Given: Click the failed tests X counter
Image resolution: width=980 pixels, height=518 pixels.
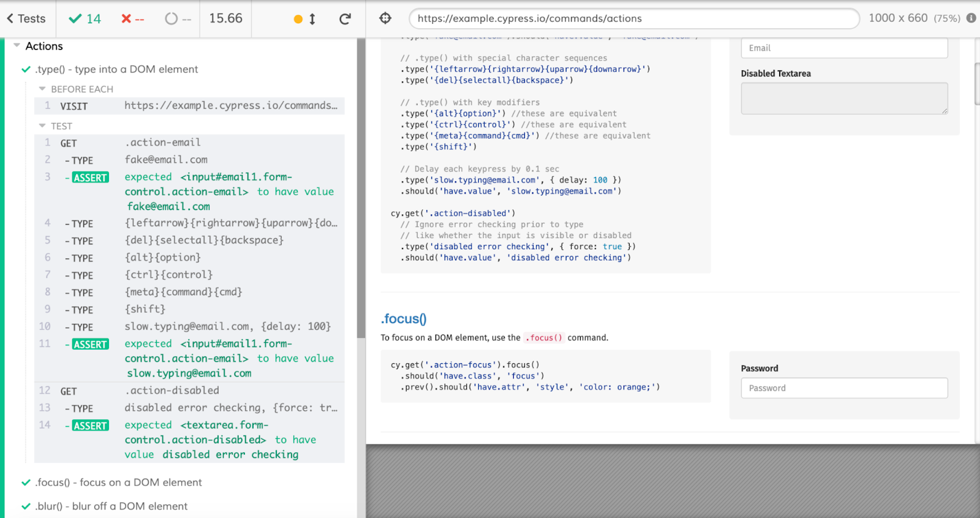Looking at the screenshot, I should click(x=132, y=19).
